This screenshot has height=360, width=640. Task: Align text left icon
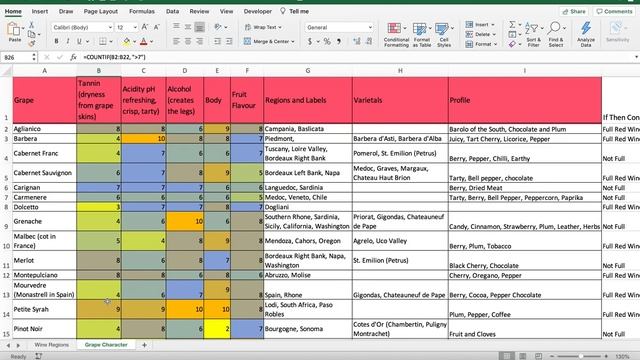[176, 41]
